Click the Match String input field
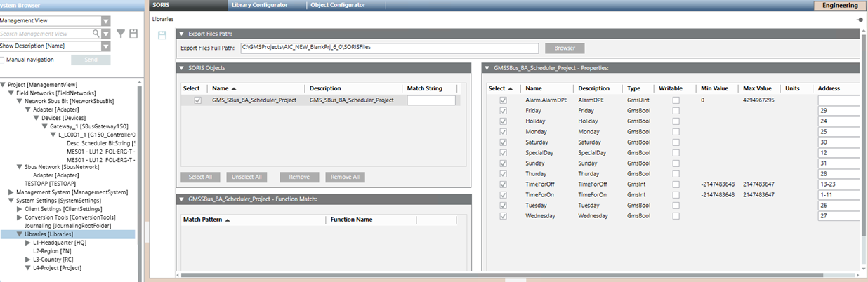Viewport: 868px width, 282px height. tap(430, 100)
